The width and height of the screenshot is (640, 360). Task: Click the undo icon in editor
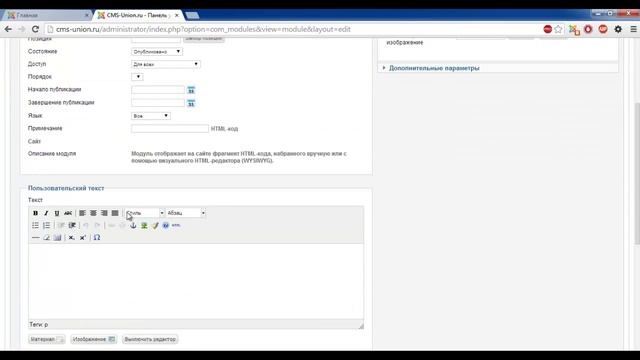86,225
